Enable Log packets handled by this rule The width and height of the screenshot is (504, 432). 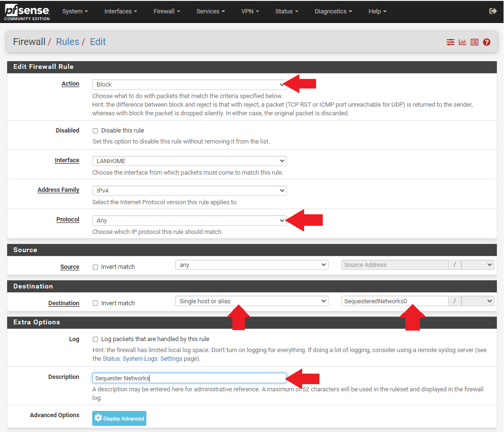95,339
